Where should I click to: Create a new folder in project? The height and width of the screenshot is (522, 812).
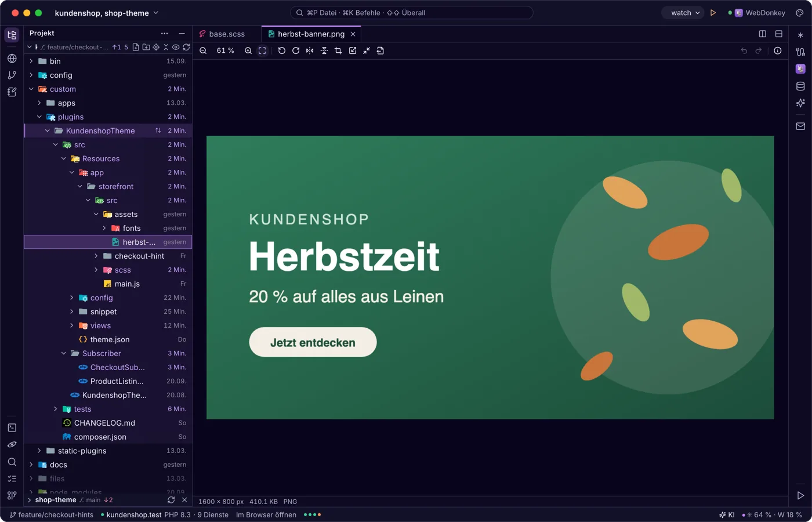tap(146, 47)
